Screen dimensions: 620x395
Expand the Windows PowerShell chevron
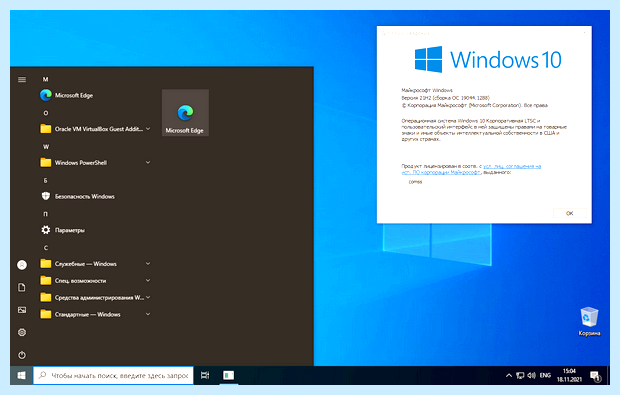point(148,163)
